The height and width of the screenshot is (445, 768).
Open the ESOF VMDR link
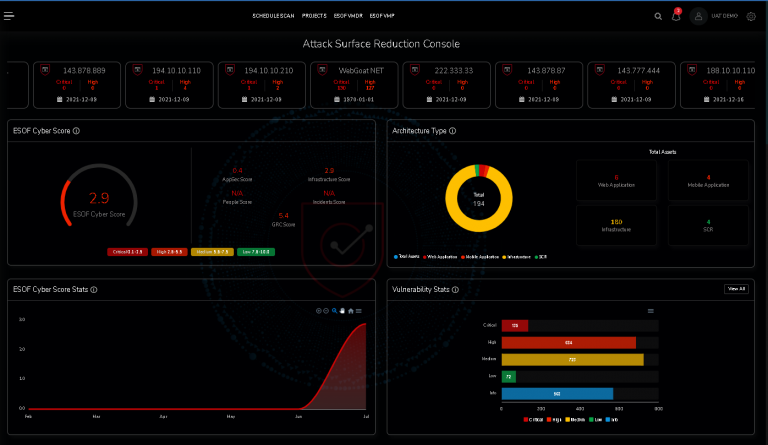click(x=348, y=16)
